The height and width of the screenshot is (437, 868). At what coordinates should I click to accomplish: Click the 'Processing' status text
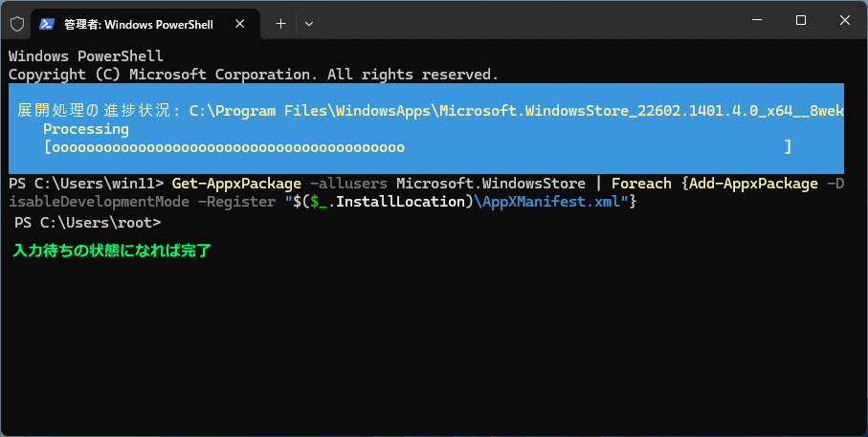pyautogui.click(x=86, y=129)
